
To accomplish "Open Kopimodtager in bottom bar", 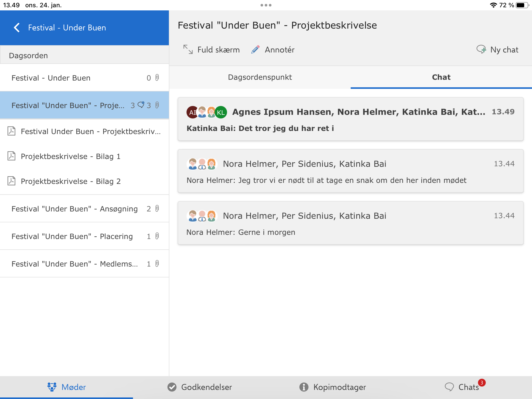I will click(332, 387).
